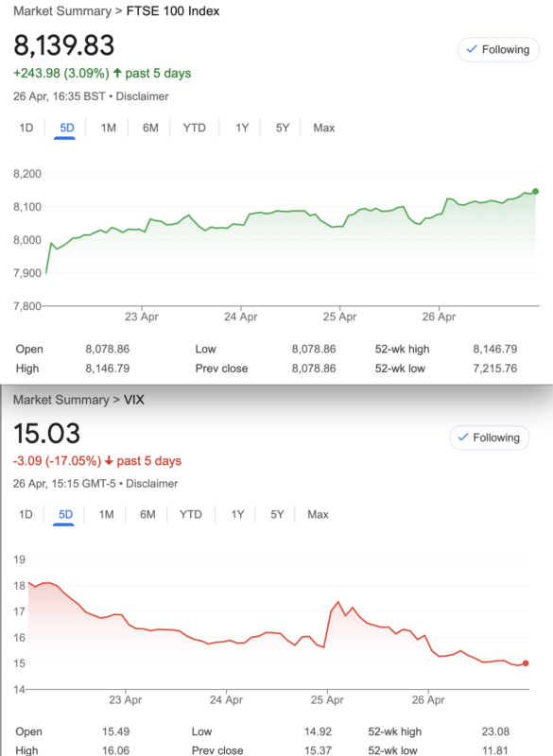The height and width of the screenshot is (756, 553).
Task: Toggle the Following button for FTSE 100
Action: [x=498, y=50]
